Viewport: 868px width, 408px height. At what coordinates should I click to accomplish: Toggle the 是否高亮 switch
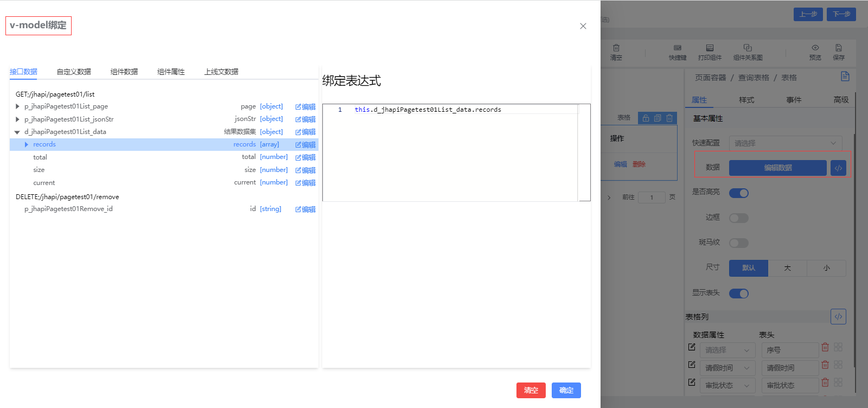pos(739,193)
